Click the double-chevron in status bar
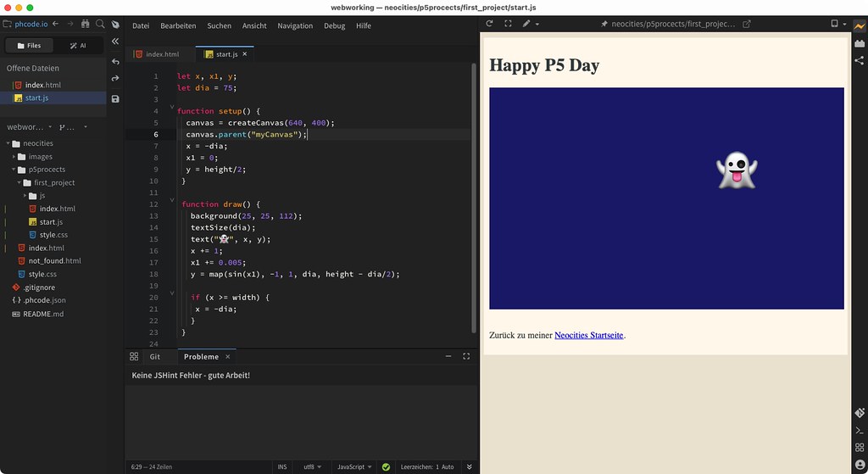Viewport: 868px width, 474px height. (x=470, y=467)
